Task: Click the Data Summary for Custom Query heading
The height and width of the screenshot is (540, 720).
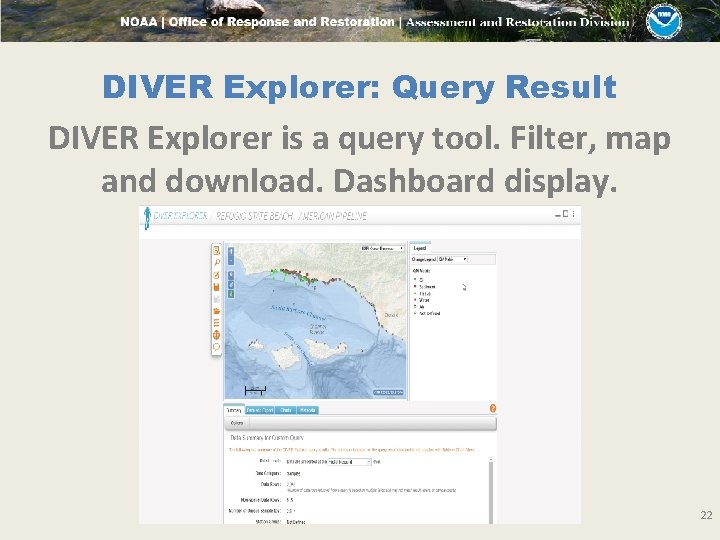Action: coord(267,438)
